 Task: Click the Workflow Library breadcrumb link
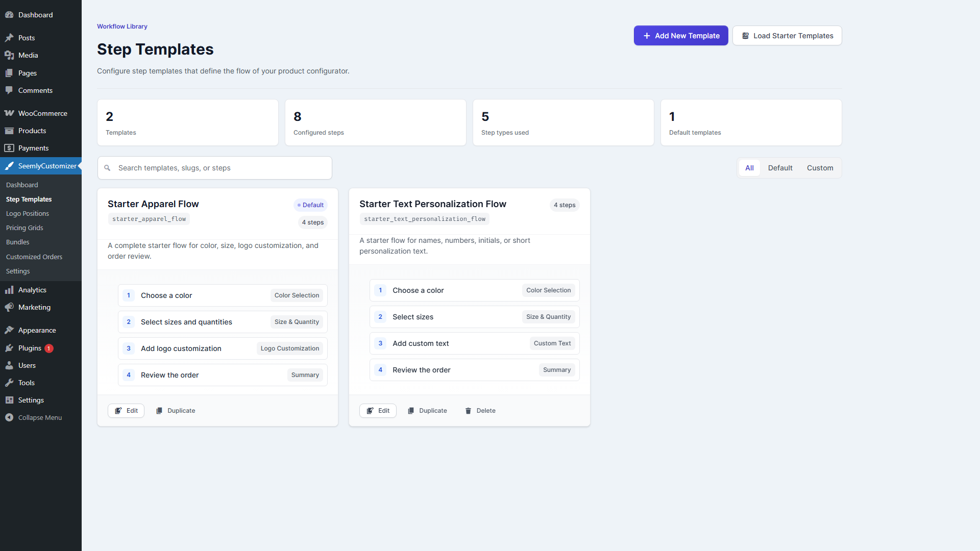point(122,27)
